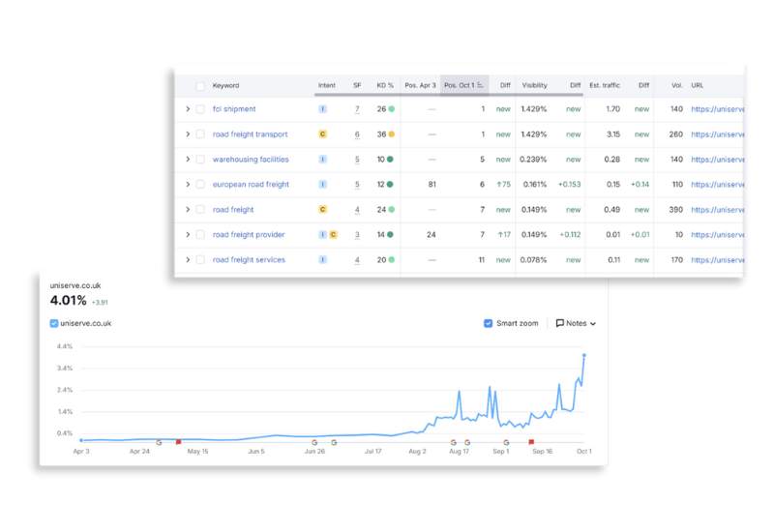Open the warehousing facilities keyword link
The width and height of the screenshot is (774, 532).
point(251,160)
